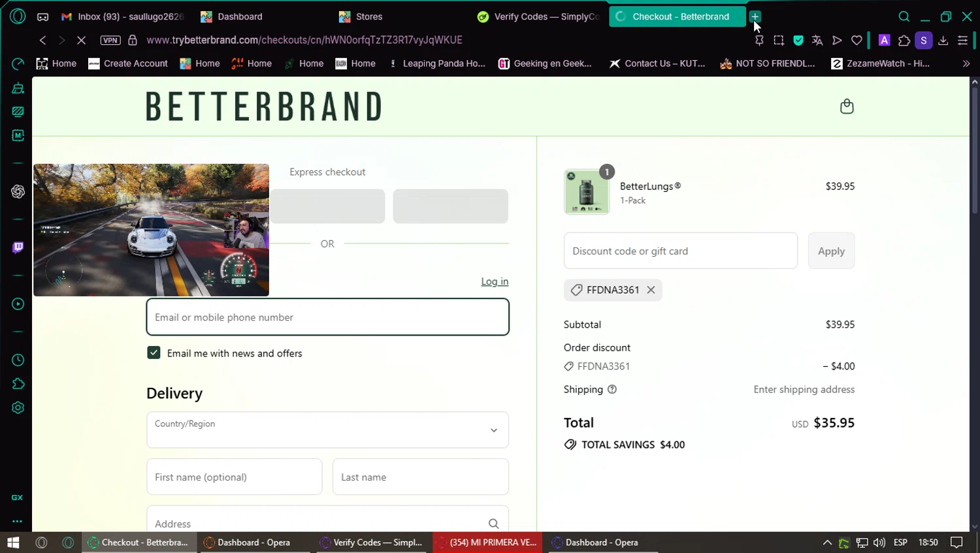Open the extensions cube icon

click(x=904, y=40)
